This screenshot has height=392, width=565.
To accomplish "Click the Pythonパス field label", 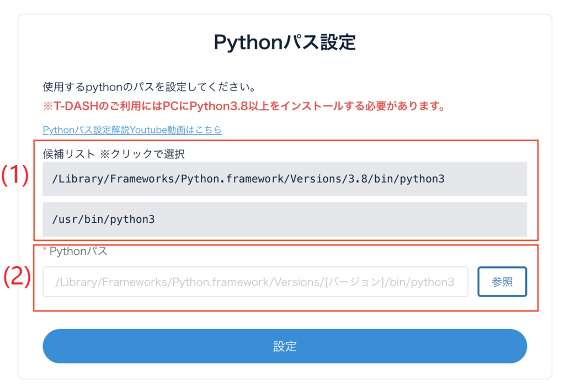I will click(78, 251).
